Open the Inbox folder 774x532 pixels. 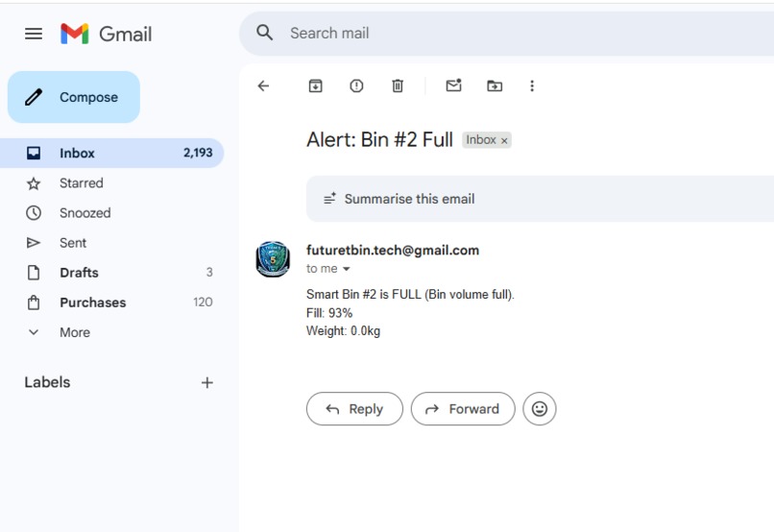point(111,153)
